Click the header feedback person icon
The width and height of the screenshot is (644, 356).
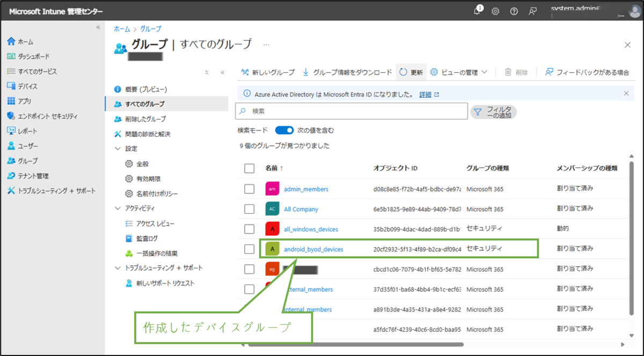(532, 11)
